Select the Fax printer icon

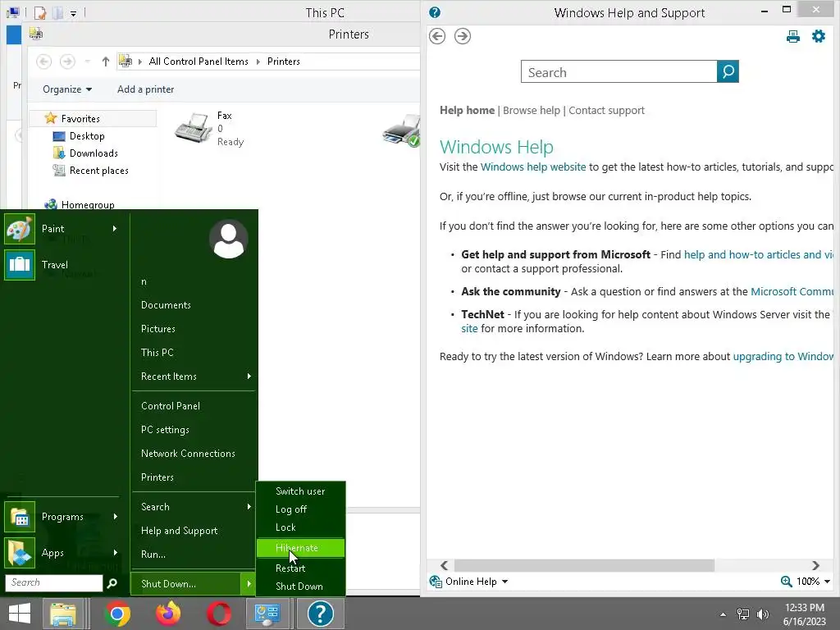[x=194, y=127]
